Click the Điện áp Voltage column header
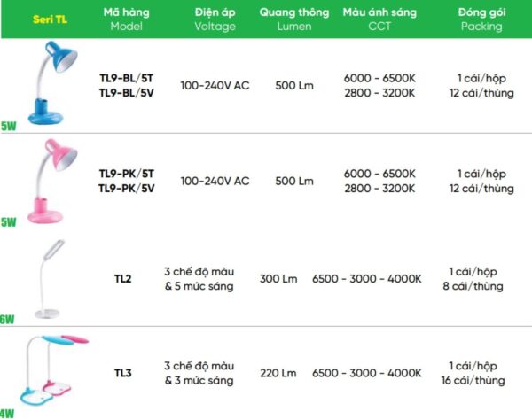Viewport: 532px width, 419px height. point(215,19)
